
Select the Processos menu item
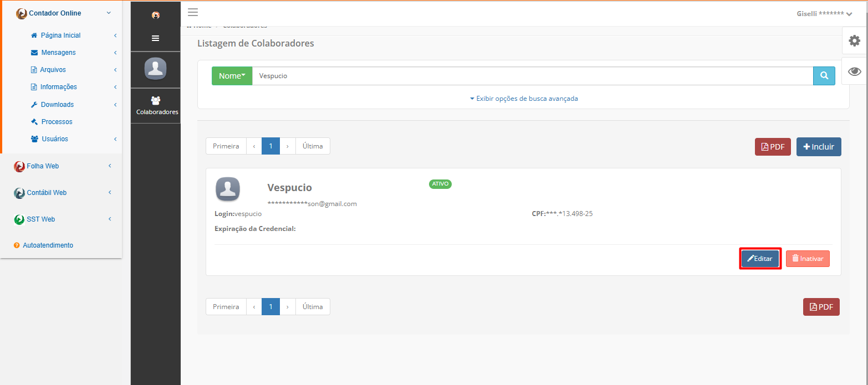pos(57,122)
